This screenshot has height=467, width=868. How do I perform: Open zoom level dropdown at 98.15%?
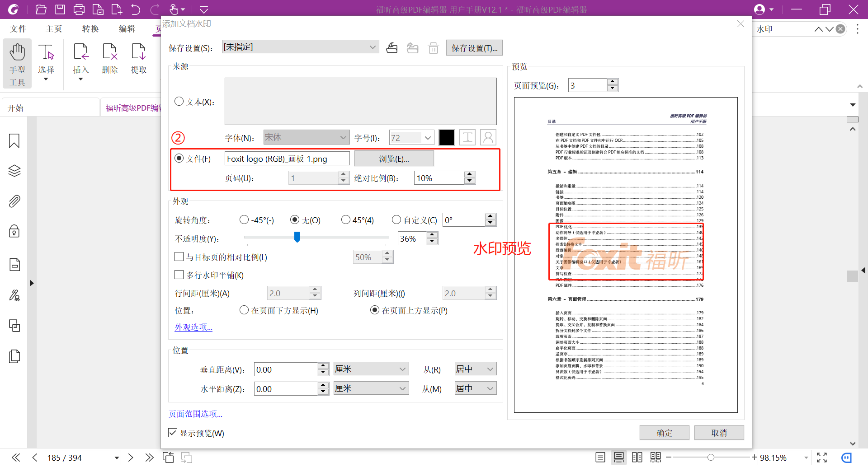click(806, 458)
